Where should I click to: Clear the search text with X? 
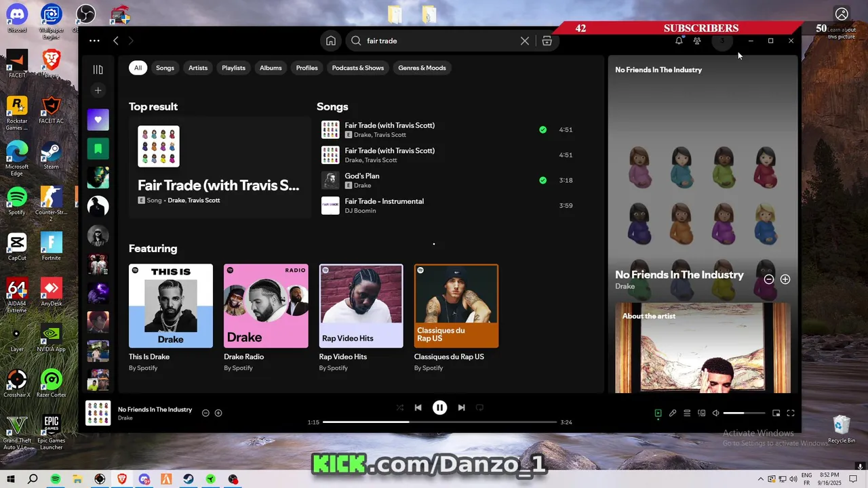525,41
